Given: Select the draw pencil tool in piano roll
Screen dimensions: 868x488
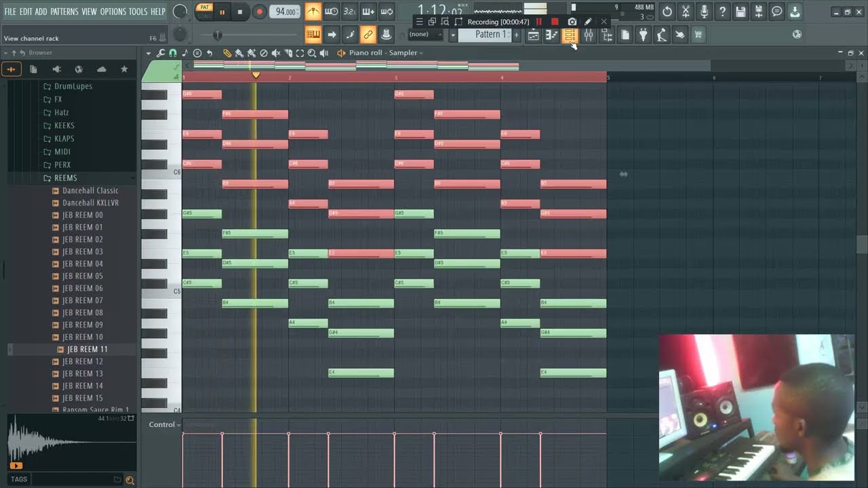Looking at the screenshot, I should click(227, 53).
